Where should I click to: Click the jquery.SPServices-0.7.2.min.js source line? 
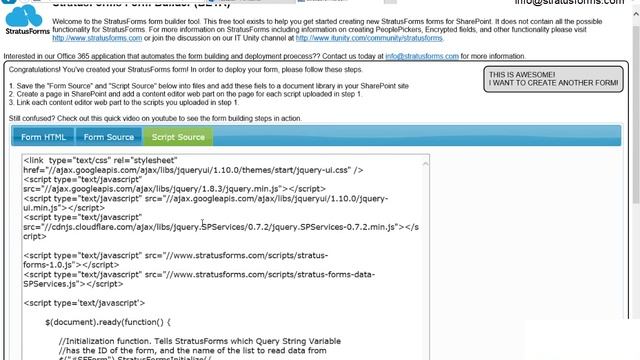221,227
